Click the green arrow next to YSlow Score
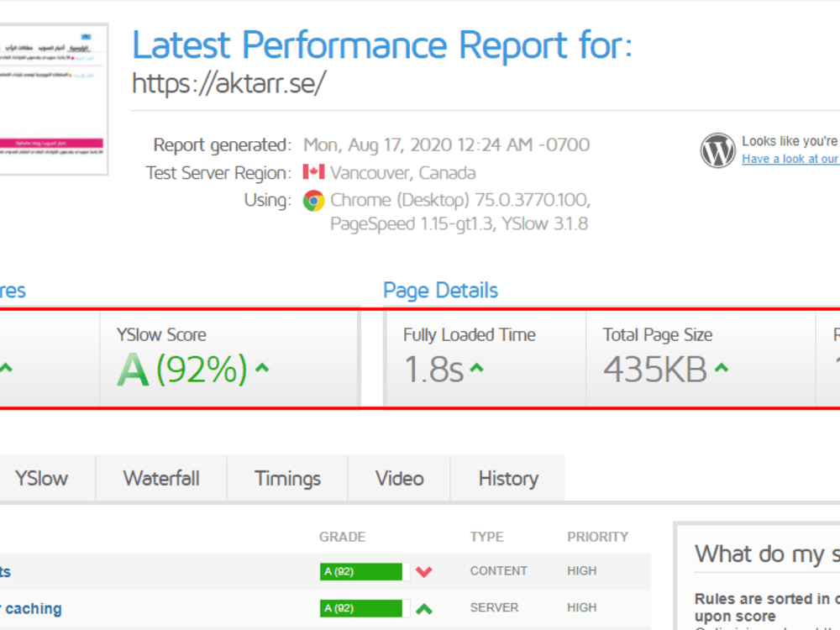840x630 pixels. pyautogui.click(x=262, y=368)
